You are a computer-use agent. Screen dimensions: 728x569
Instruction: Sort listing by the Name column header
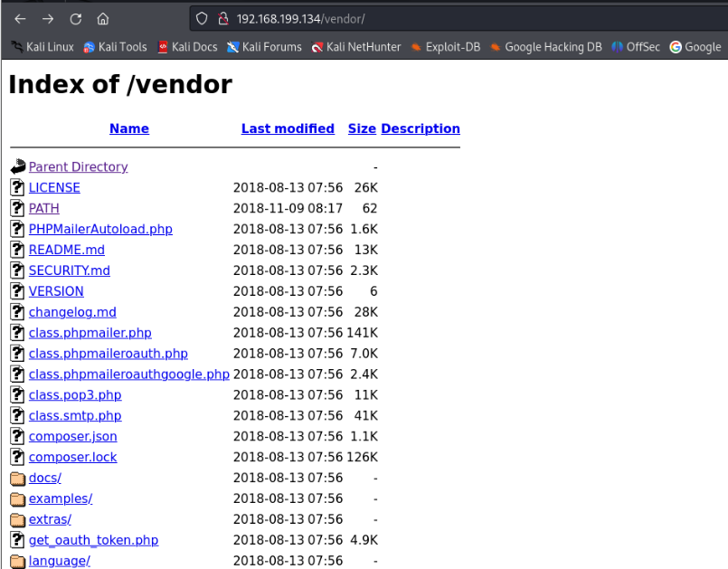click(129, 128)
